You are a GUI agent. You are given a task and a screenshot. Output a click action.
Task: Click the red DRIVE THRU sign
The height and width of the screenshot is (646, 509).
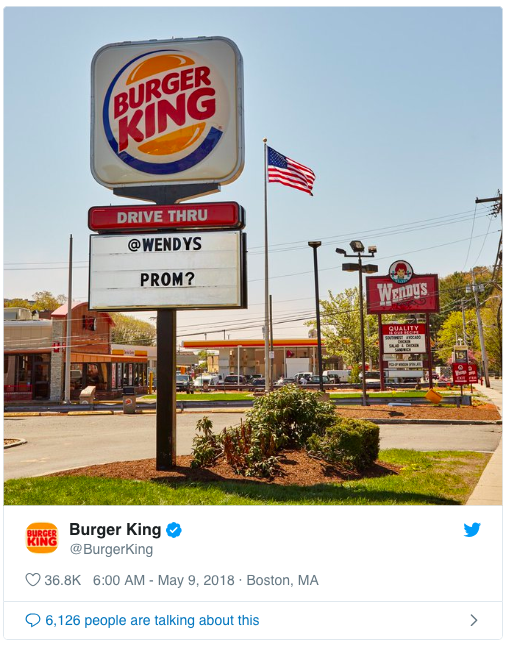pos(166,216)
